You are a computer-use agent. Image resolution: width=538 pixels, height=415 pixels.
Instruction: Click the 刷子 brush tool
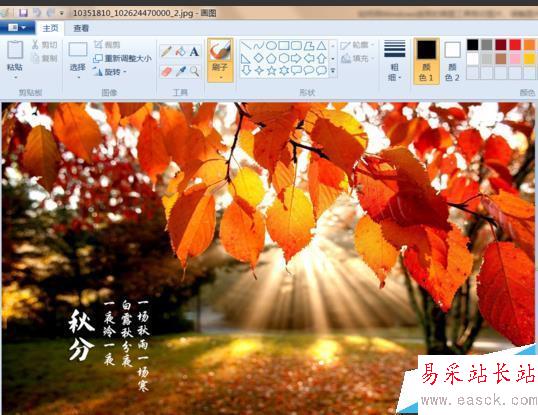(x=220, y=51)
